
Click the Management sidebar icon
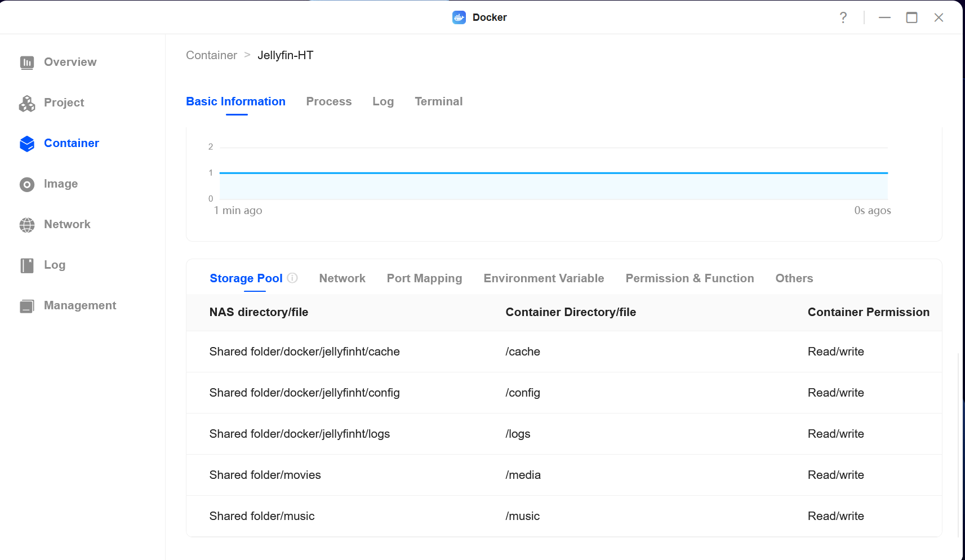(27, 306)
